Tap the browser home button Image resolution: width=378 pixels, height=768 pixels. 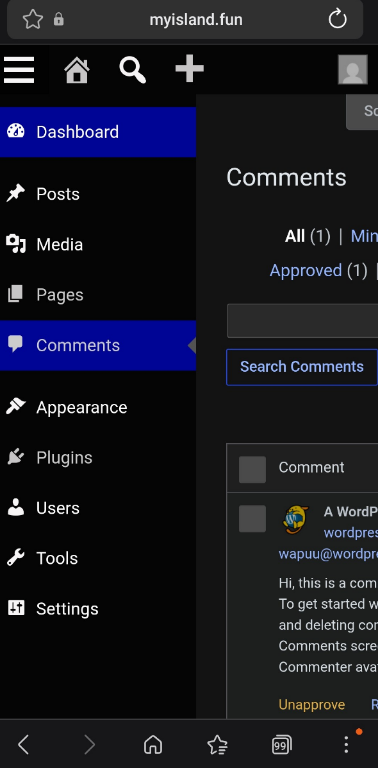click(153, 745)
